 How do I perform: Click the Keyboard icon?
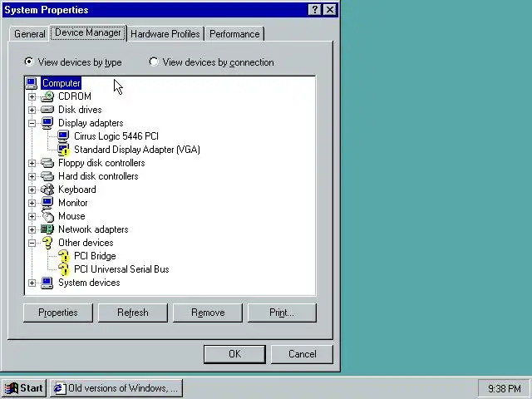[47, 190]
